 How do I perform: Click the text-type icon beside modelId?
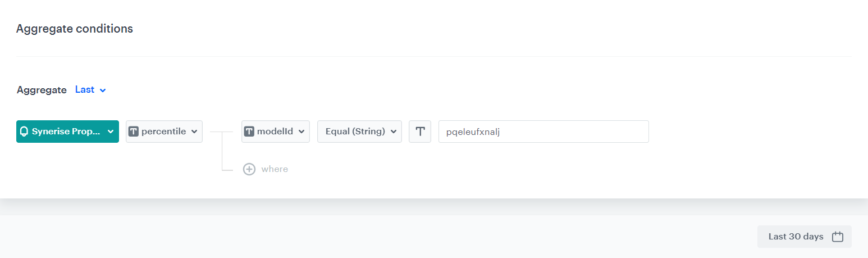(249, 132)
